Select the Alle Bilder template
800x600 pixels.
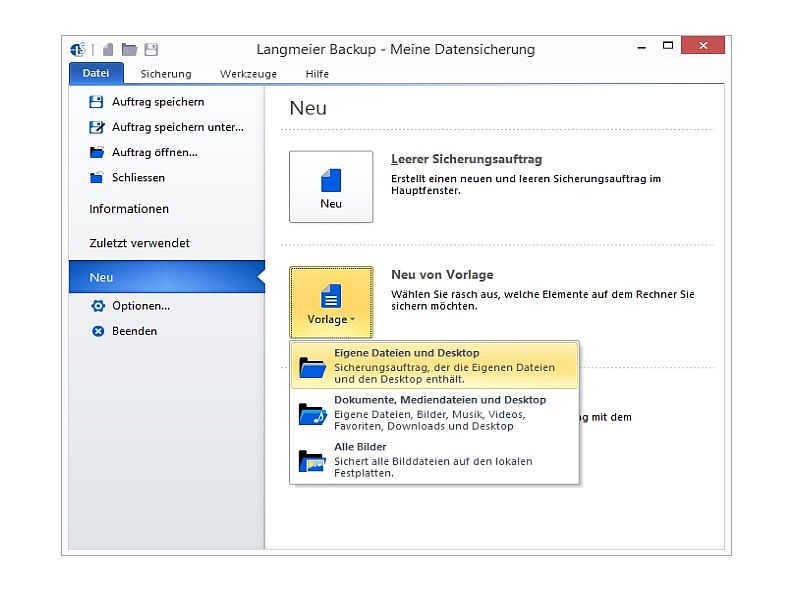435,460
